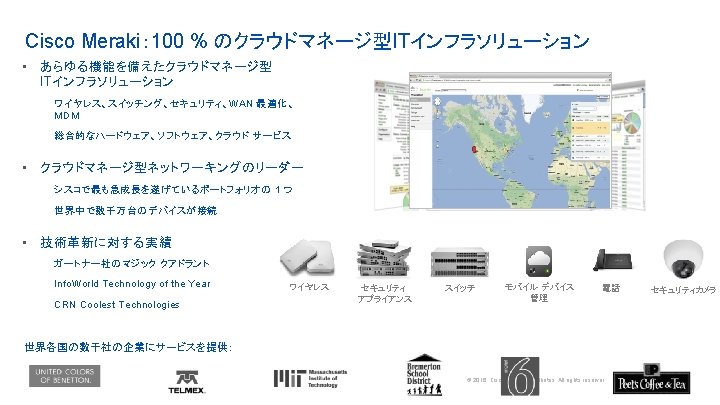720x405 pixels.
Task: Click the desk phone image
Action: coord(612,259)
